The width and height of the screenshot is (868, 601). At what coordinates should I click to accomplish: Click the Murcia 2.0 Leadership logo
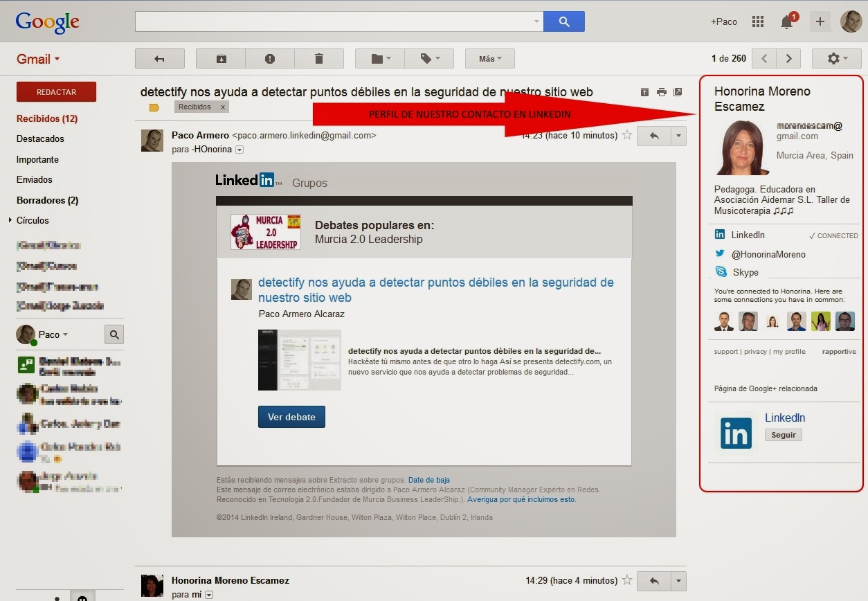(266, 232)
